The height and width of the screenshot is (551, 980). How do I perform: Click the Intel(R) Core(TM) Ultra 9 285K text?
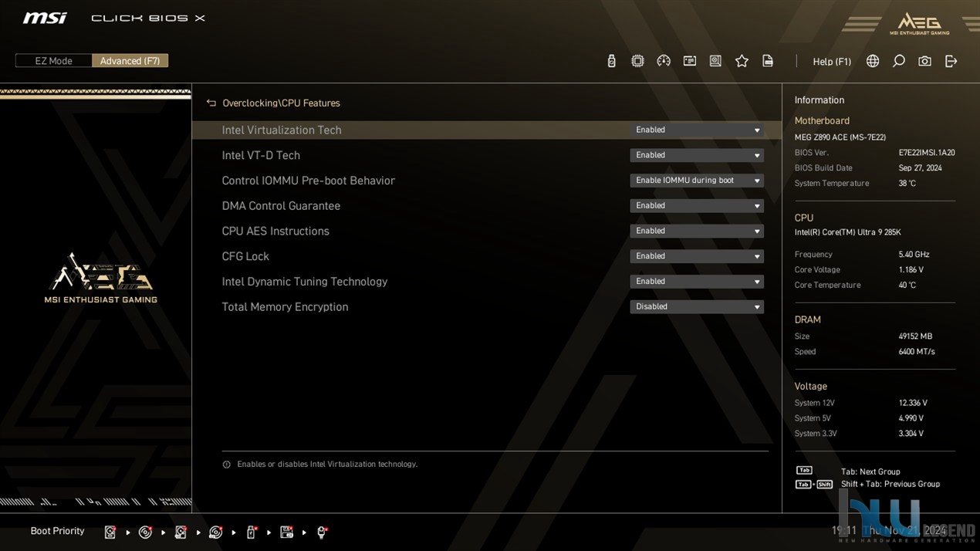pyautogui.click(x=847, y=232)
